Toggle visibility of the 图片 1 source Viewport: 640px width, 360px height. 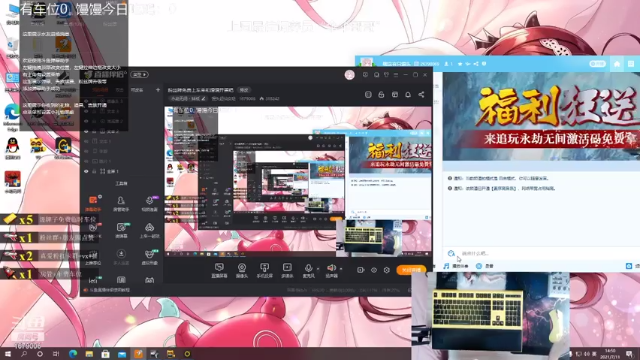(86, 161)
